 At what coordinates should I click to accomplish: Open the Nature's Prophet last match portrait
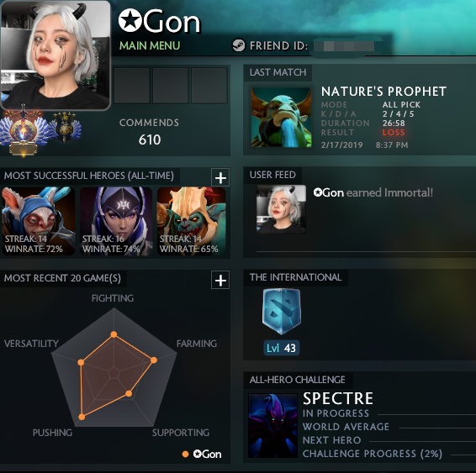(282, 118)
